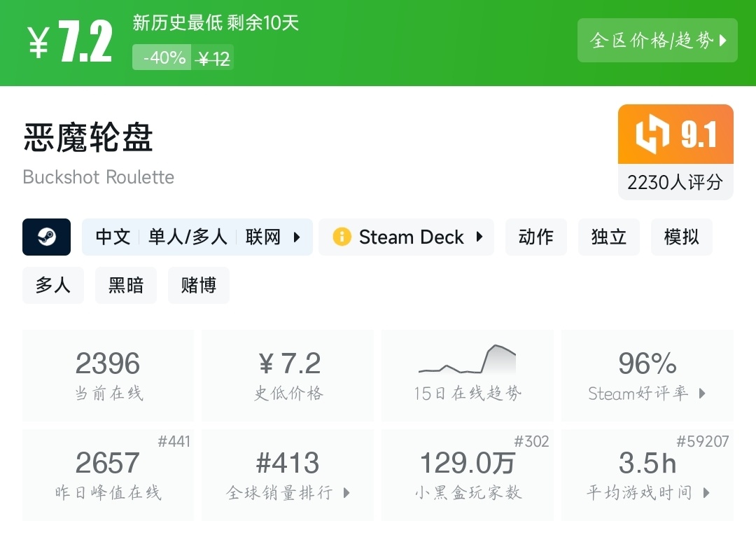Open the 平均游戏时间 3.5h details

(647, 475)
